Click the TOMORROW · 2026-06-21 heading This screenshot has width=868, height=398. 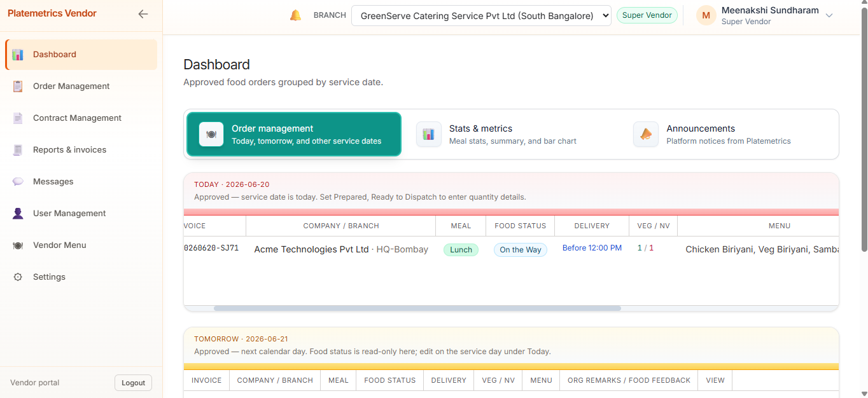coord(241,339)
